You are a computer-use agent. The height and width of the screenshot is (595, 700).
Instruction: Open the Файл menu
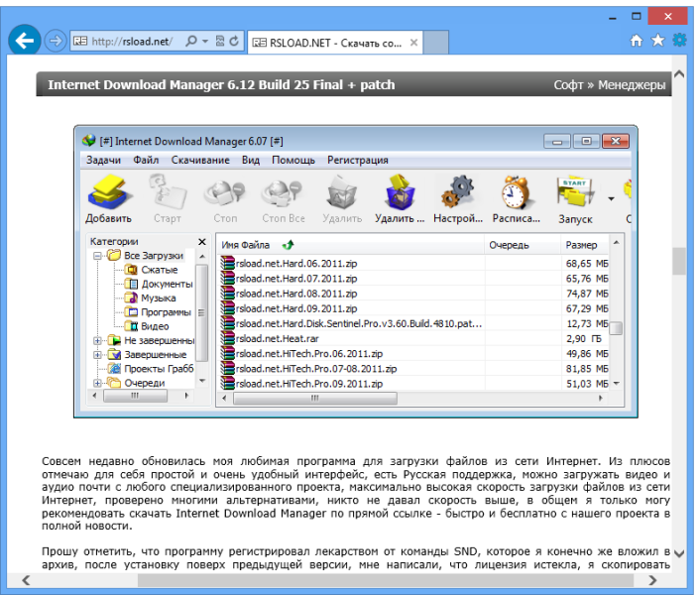[x=146, y=160]
